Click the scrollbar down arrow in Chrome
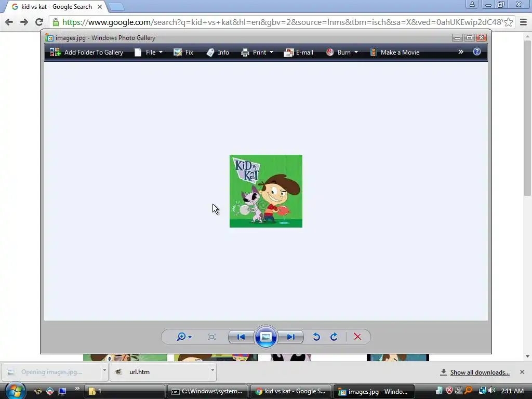Screen dimensions: 532x399 [527, 356]
